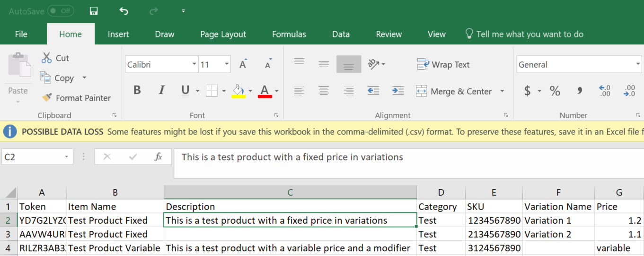Toggle the AutoSave switch
The height and width of the screenshot is (256, 644).
click(61, 11)
